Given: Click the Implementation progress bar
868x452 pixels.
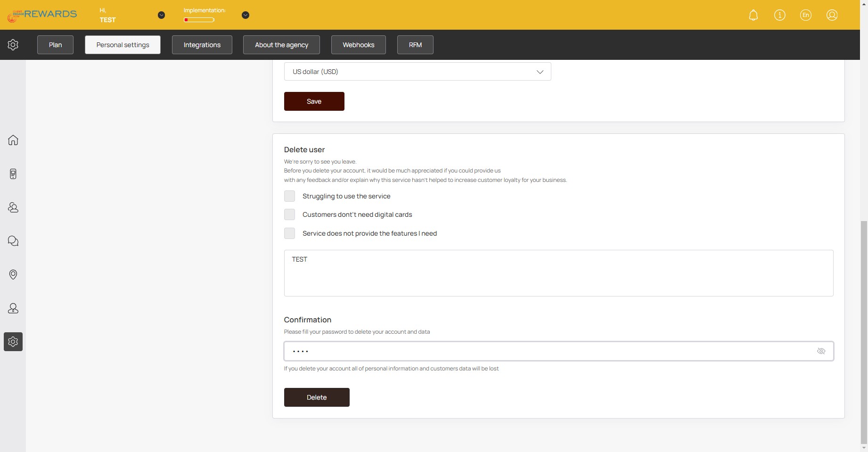Looking at the screenshot, I should click(199, 20).
